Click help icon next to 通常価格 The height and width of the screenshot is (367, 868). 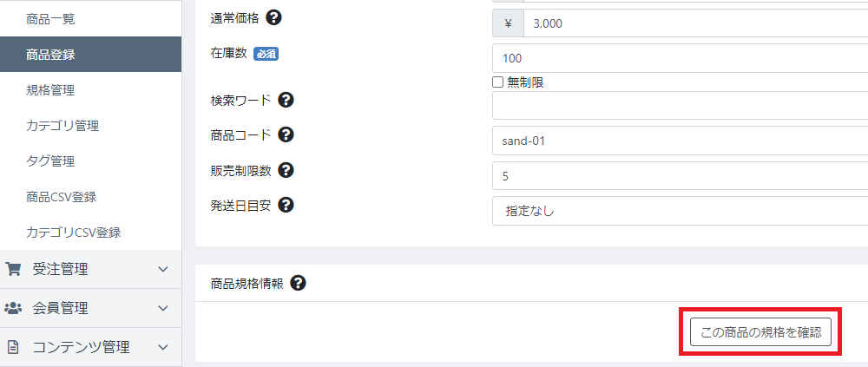tap(274, 17)
